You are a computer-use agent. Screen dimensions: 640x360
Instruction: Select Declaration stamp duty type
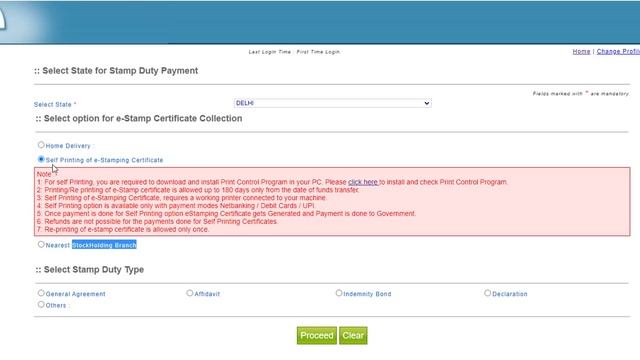pos(488,293)
